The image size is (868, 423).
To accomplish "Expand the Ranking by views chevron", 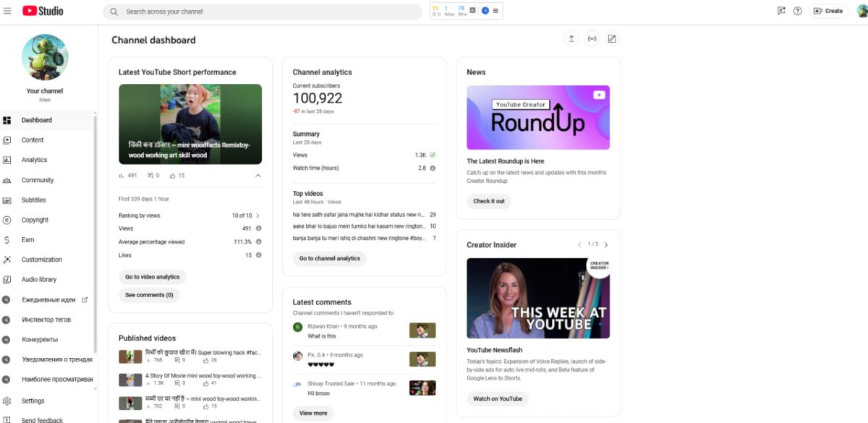I will tap(258, 215).
